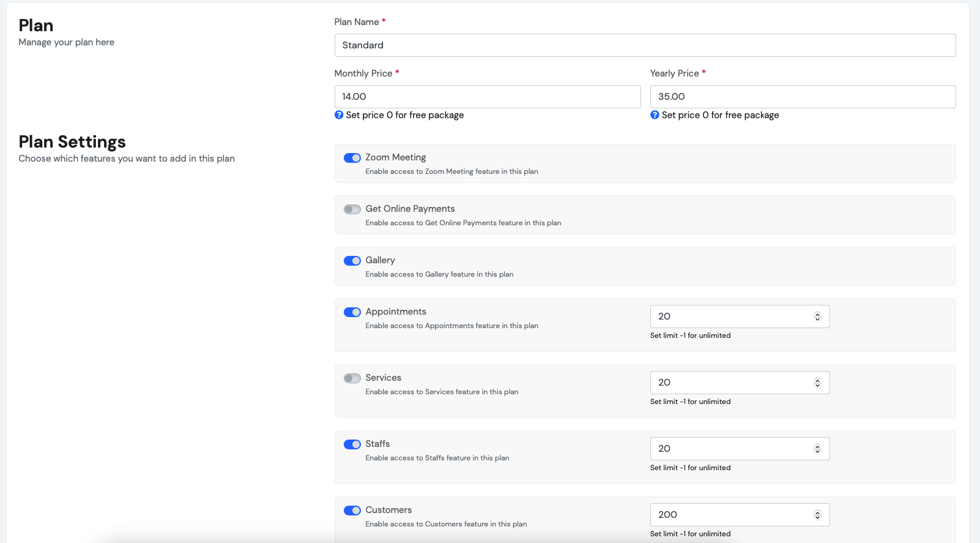
Task: Enable the Services feature switch
Action: [352, 378]
